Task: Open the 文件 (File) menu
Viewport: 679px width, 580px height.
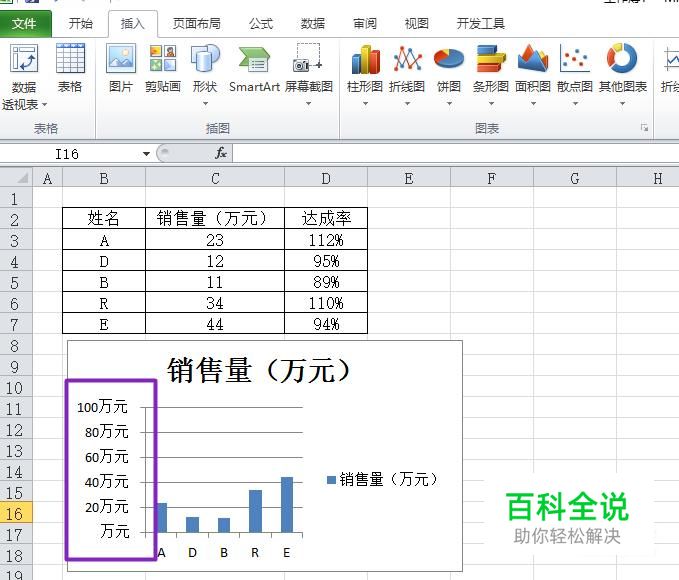Action: coord(25,23)
